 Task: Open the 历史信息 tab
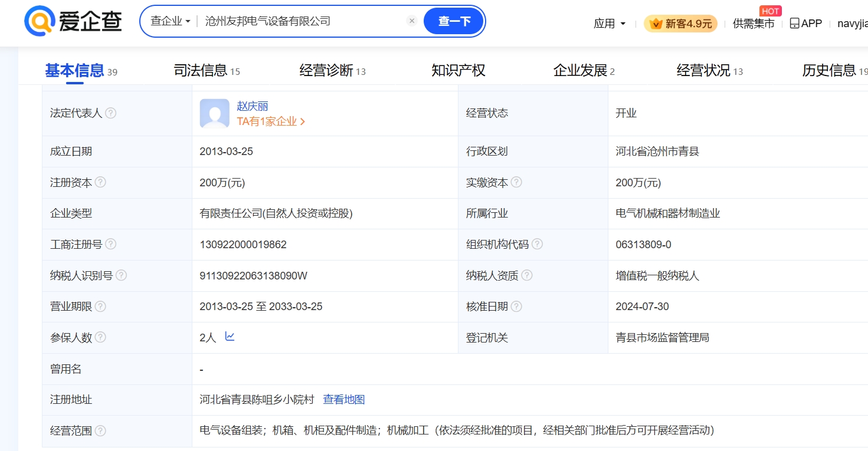[x=835, y=71]
